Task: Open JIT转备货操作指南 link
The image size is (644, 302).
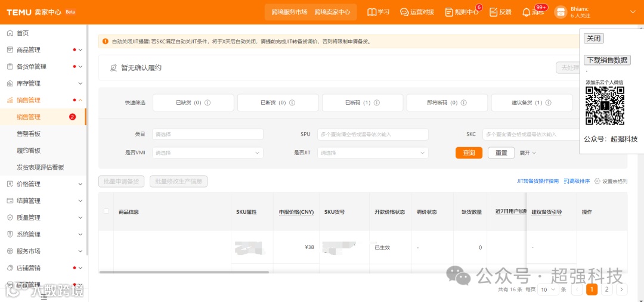Action: tap(538, 181)
